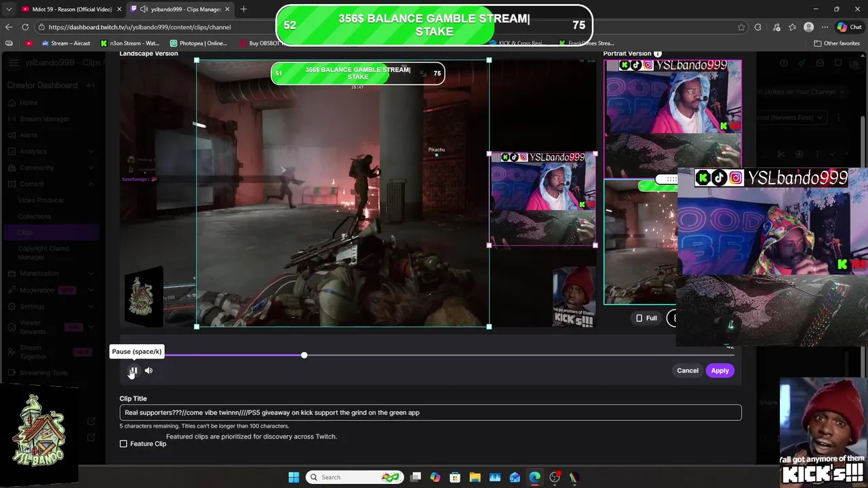
Task: Open File Explorer from the taskbar
Action: (x=475, y=477)
